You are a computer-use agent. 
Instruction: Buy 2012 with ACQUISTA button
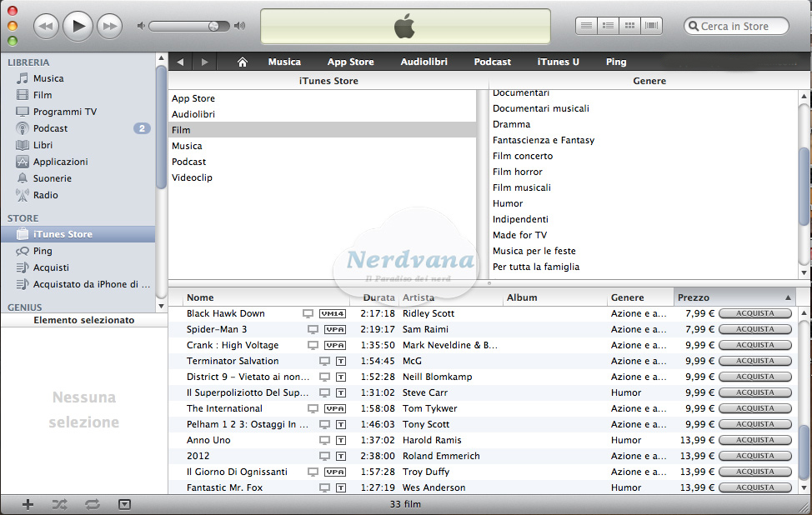pyautogui.click(x=755, y=456)
